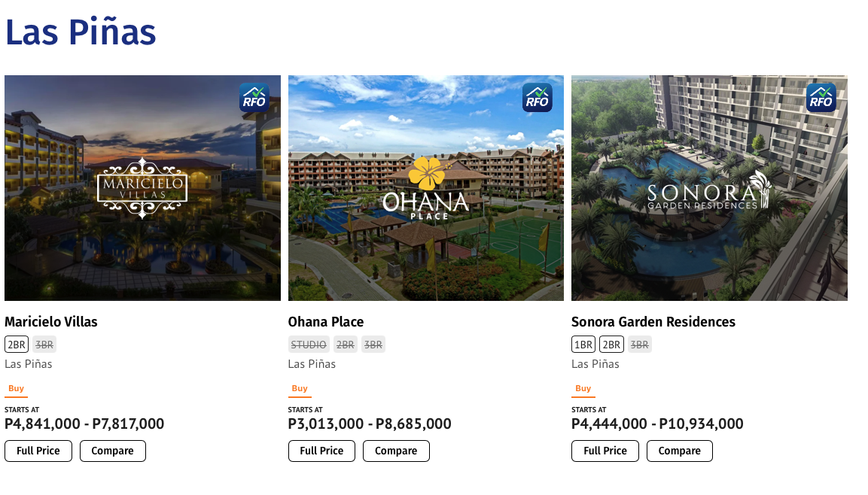Open the Sonora Garden Residences title link

(653, 322)
